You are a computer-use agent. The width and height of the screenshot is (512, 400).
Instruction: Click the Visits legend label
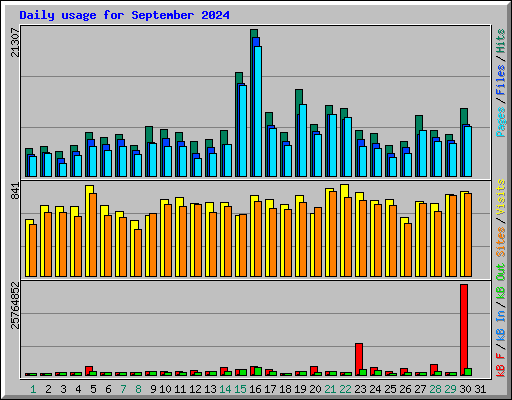click(x=501, y=197)
